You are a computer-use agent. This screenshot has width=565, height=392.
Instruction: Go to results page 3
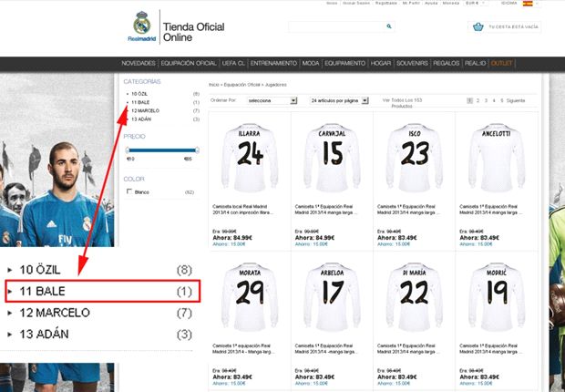coord(486,100)
